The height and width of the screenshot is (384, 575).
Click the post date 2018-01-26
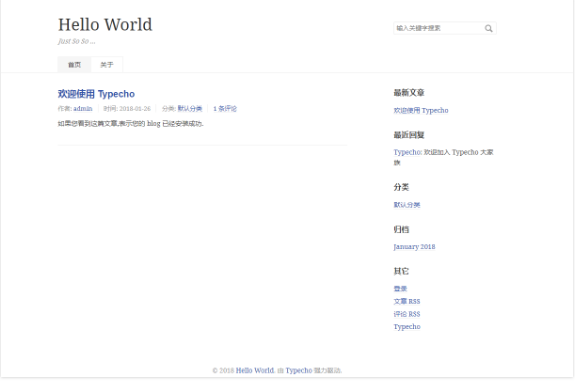pos(135,109)
